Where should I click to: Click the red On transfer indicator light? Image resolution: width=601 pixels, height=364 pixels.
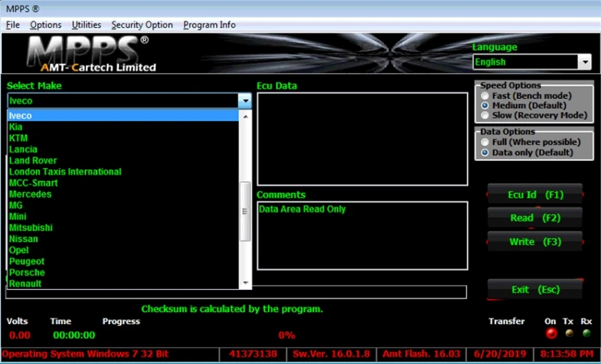point(551,333)
